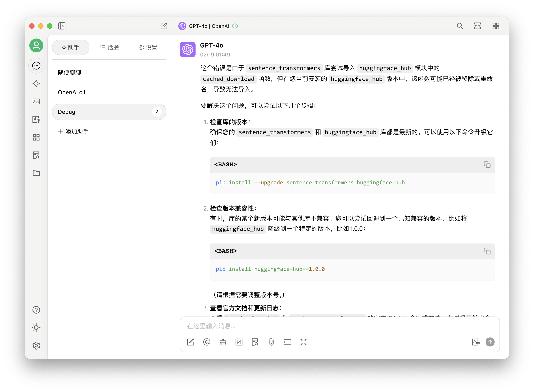Screen dimensions: 534x392
Task: Toggle the sidebar collapse button
Action: point(62,26)
